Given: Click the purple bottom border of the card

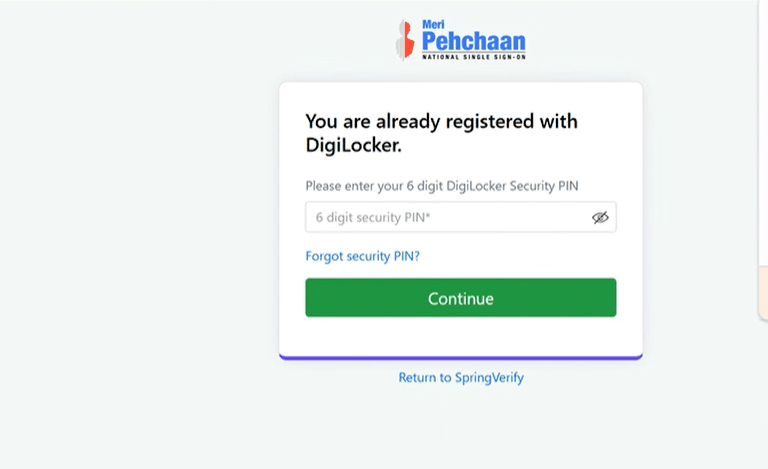Looking at the screenshot, I should coord(460,357).
